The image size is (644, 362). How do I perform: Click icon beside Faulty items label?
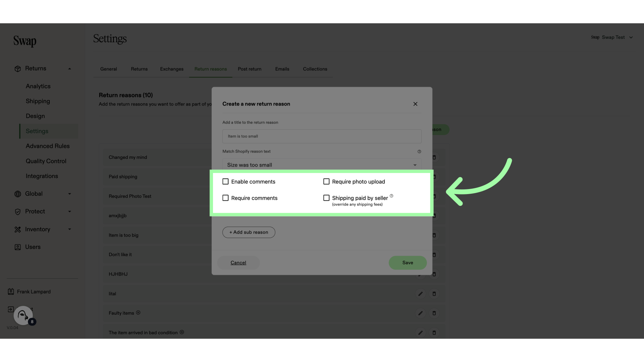[138, 312]
